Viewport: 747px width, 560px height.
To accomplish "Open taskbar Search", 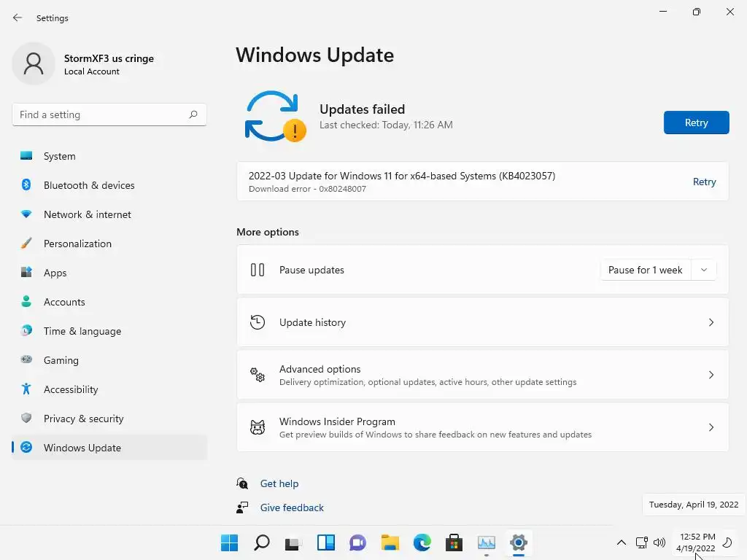I will 262,542.
